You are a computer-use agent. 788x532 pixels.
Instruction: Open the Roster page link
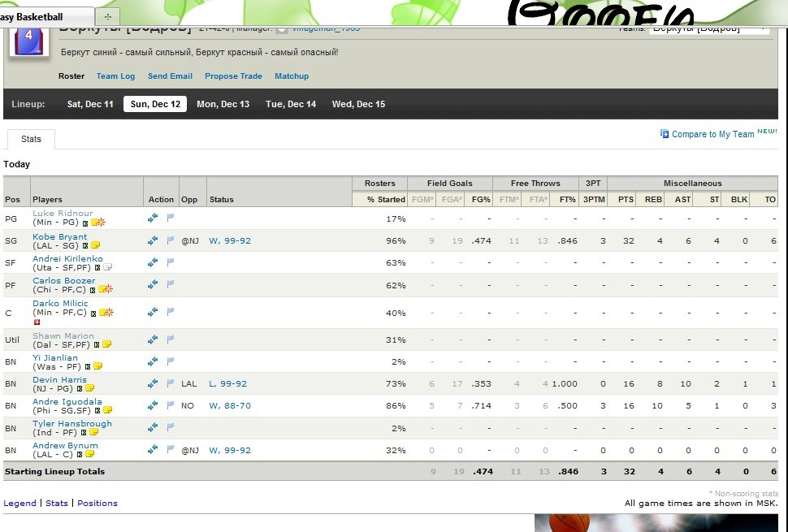71,76
